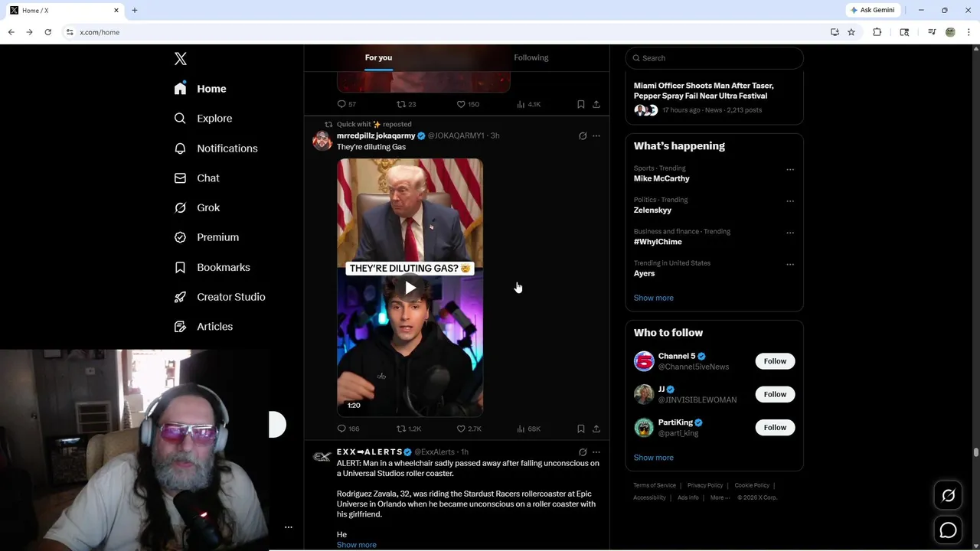980x551 pixels.
Task: Open floating chat messages button
Action: (948, 530)
